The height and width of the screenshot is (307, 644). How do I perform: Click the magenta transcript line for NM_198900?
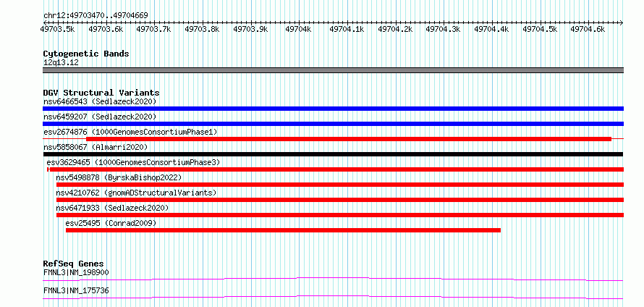coord(333,279)
